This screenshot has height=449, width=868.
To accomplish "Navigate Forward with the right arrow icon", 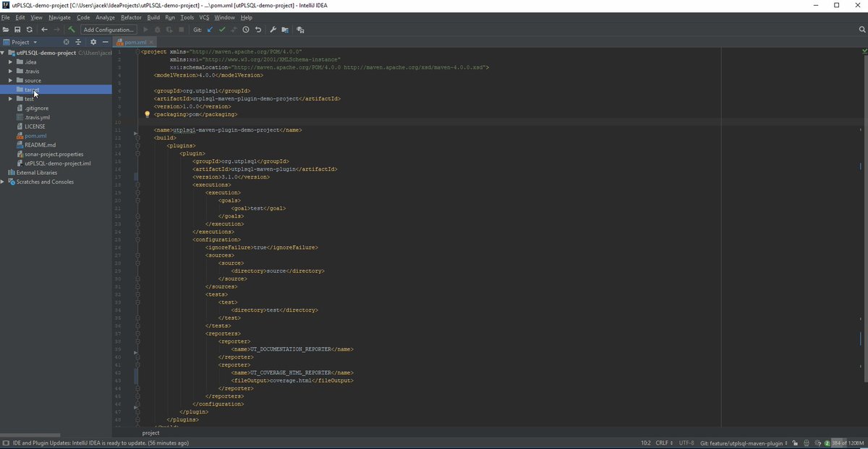I will [56, 30].
